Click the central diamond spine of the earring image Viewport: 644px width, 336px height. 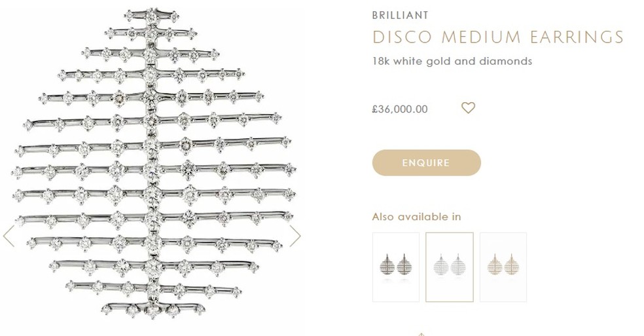pyautogui.click(x=152, y=164)
